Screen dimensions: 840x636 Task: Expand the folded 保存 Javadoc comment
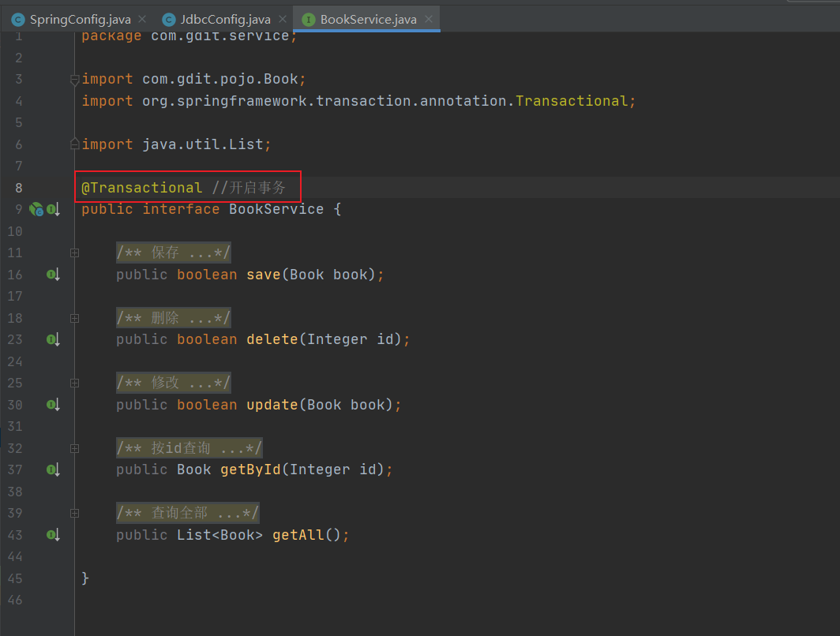click(75, 253)
